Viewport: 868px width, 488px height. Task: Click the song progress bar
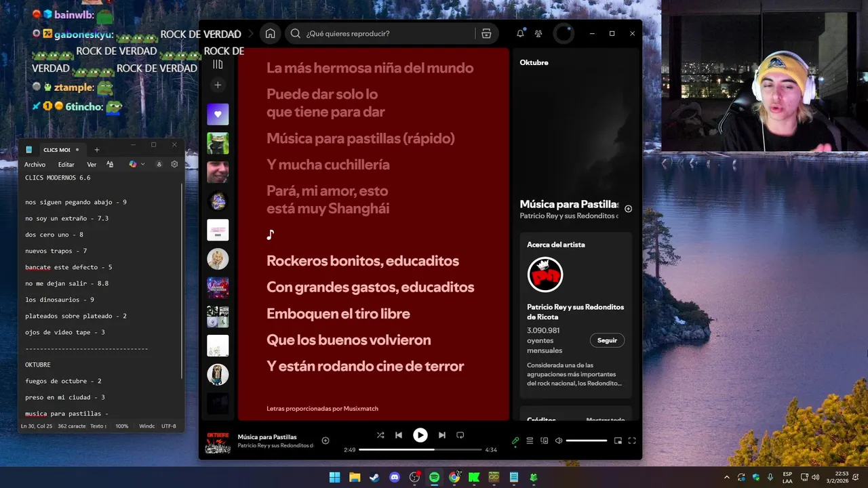click(420, 449)
